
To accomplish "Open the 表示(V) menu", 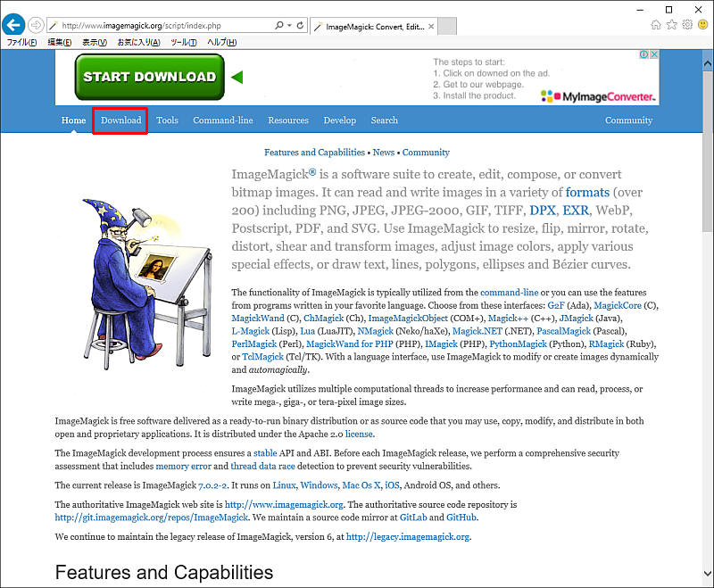I will (95, 42).
